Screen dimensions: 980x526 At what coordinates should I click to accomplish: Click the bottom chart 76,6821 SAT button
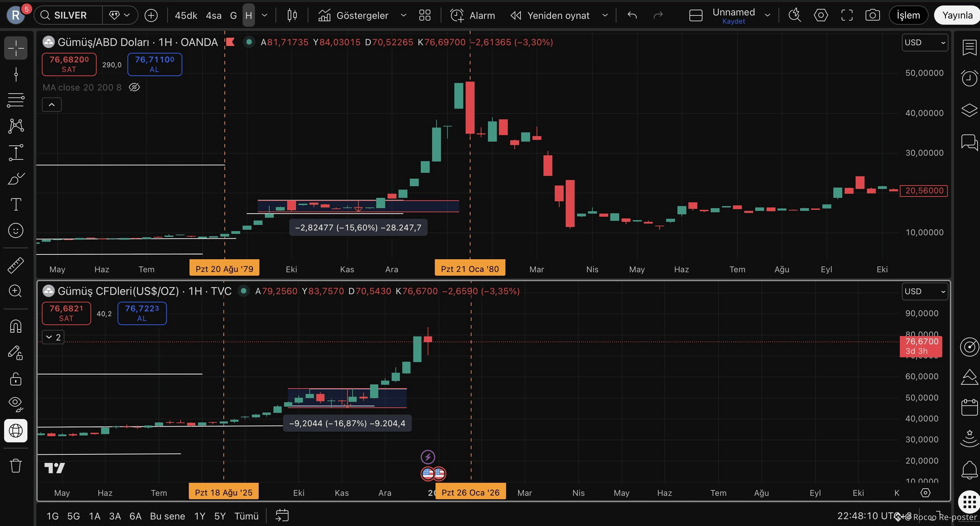[x=66, y=313]
